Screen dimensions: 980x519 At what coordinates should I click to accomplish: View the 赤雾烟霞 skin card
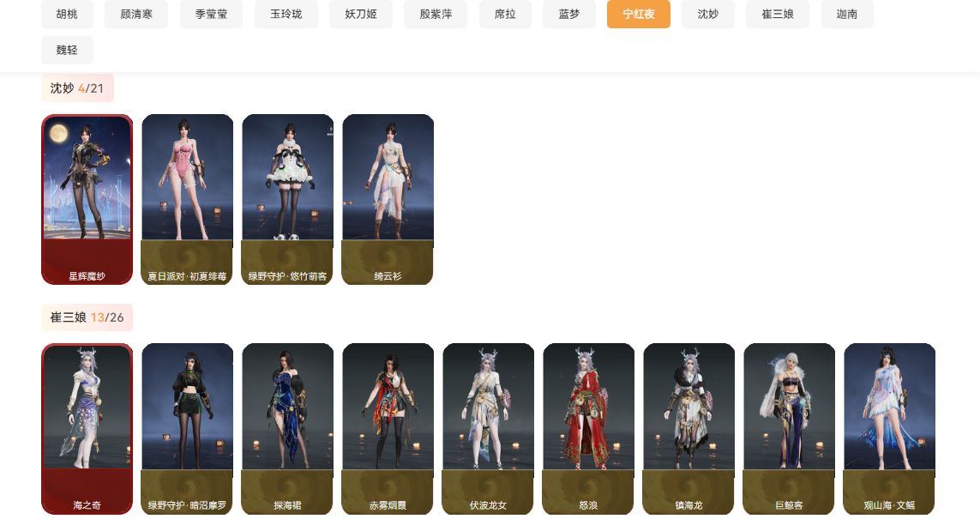388,429
